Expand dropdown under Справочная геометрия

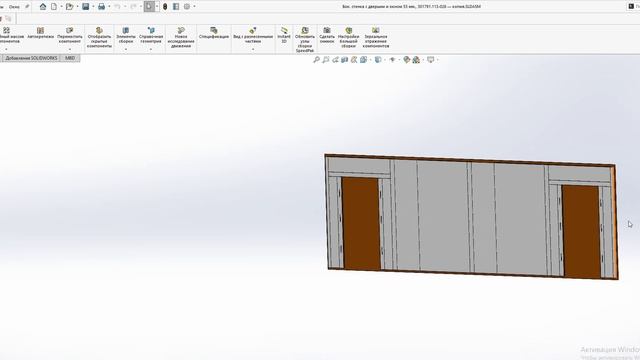(151, 49)
